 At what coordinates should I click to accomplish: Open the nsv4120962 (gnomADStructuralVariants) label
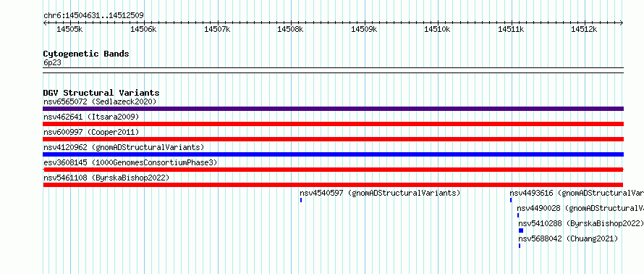pyautogui.click(x=124, y=147)
